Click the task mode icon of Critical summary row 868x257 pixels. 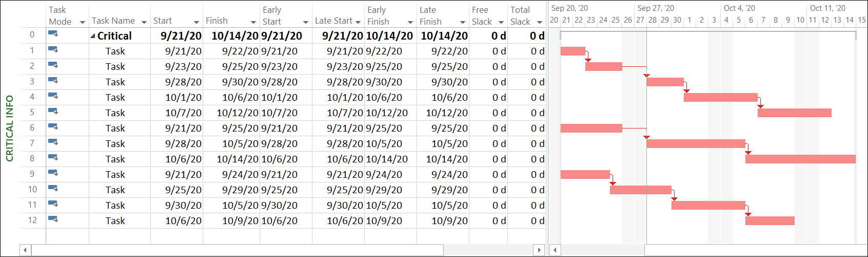pos(53,34)
